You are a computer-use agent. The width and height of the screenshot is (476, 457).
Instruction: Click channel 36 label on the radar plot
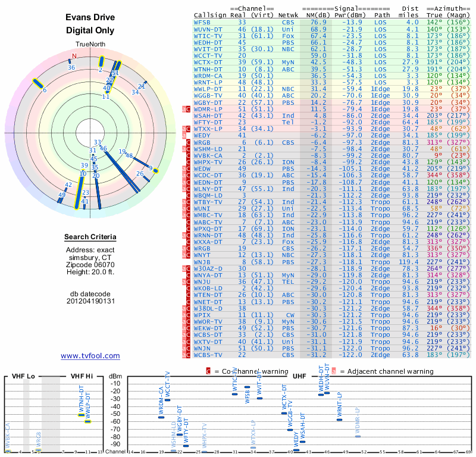[x=71, y=67]
